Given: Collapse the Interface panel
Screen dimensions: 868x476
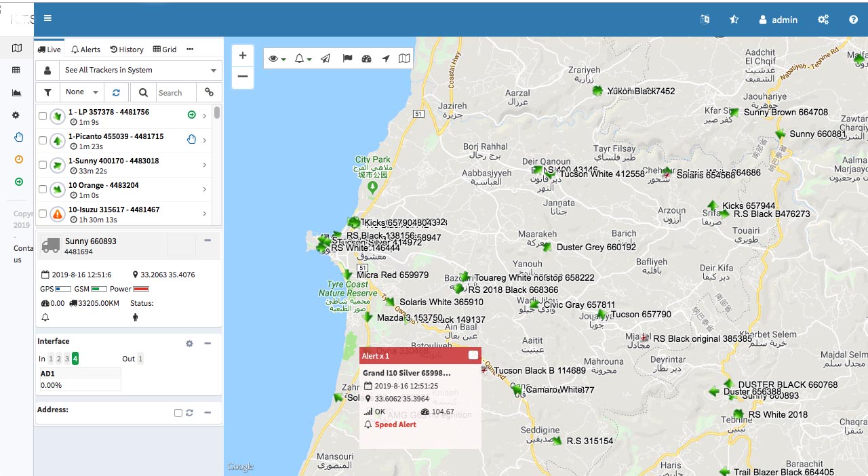Looking at the screenshot, I should [x=208, y=343].
